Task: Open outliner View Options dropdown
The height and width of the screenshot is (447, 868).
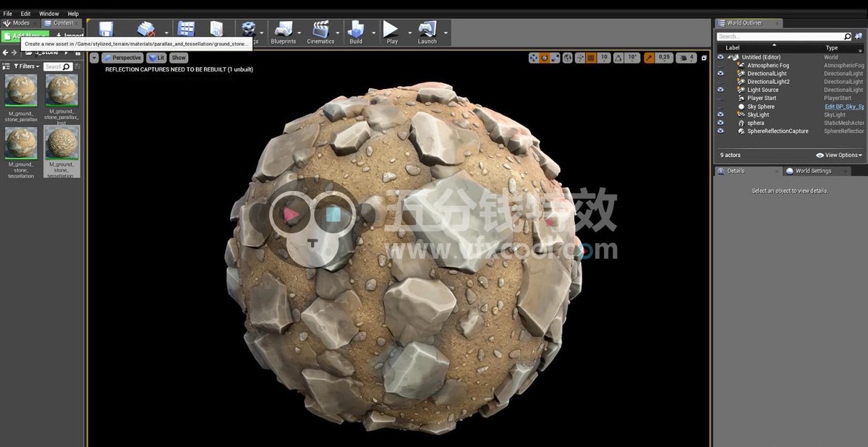Action: pos(839,155)
